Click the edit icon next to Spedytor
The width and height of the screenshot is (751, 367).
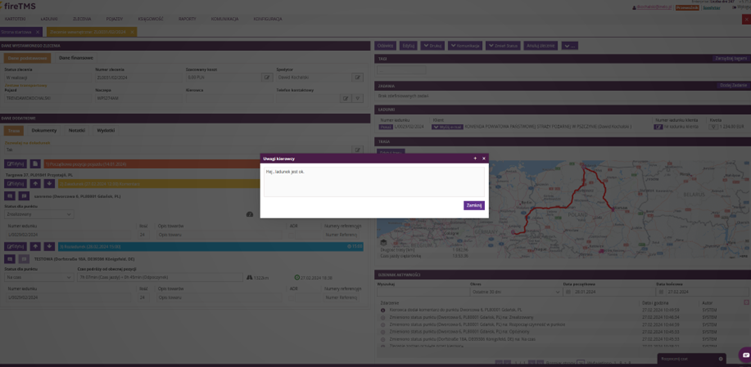coord(357,77)
